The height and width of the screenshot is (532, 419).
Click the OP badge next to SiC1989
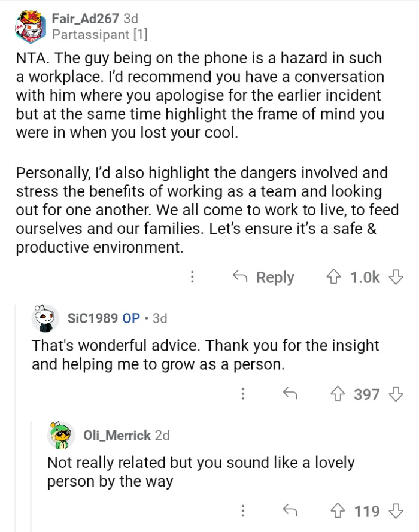(131, 318)
